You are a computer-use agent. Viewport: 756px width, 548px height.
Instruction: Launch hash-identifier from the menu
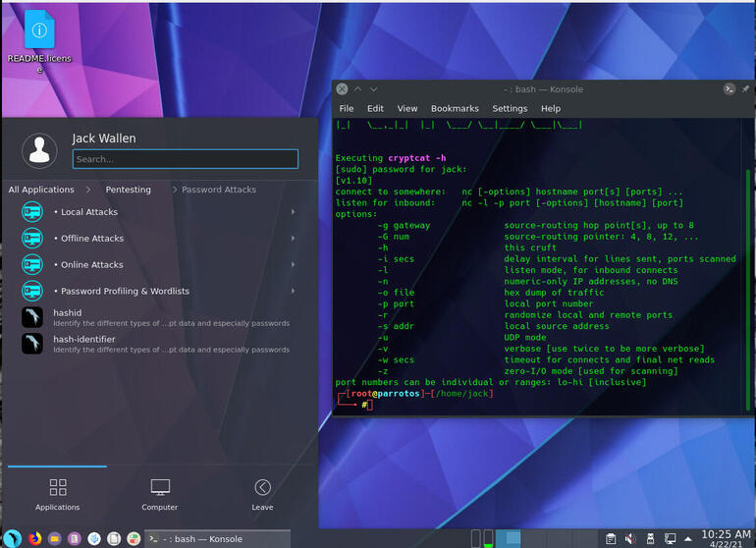pos(32,344)
